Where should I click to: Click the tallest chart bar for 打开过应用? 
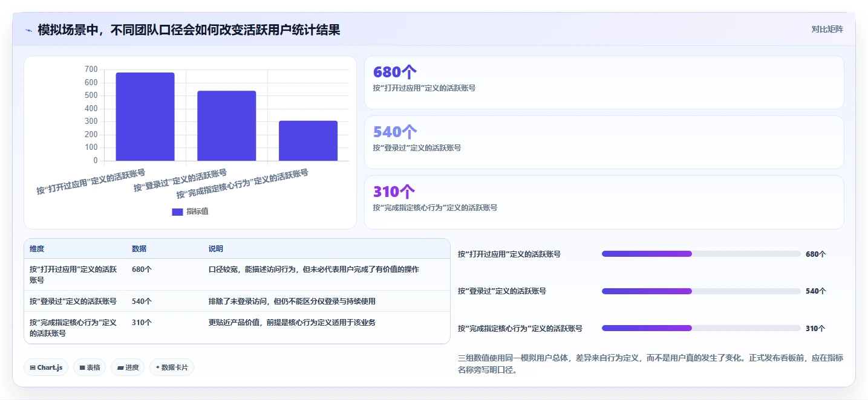click(145, 117)
